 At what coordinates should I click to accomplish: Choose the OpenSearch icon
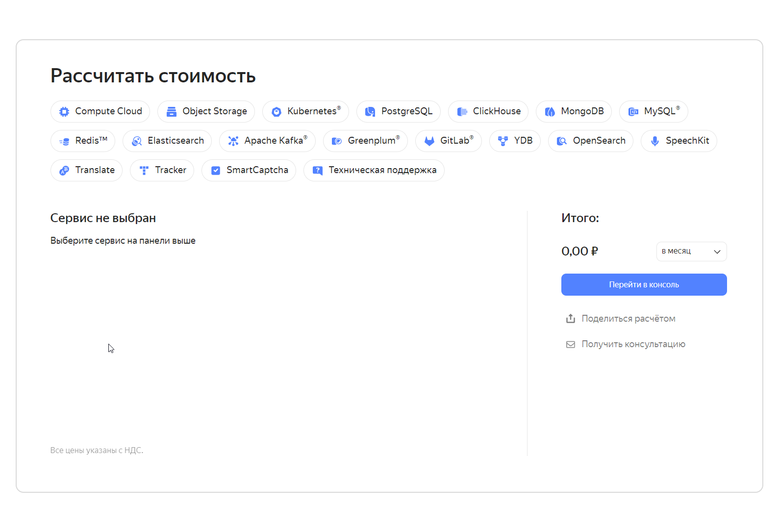[x=562, y=141]
